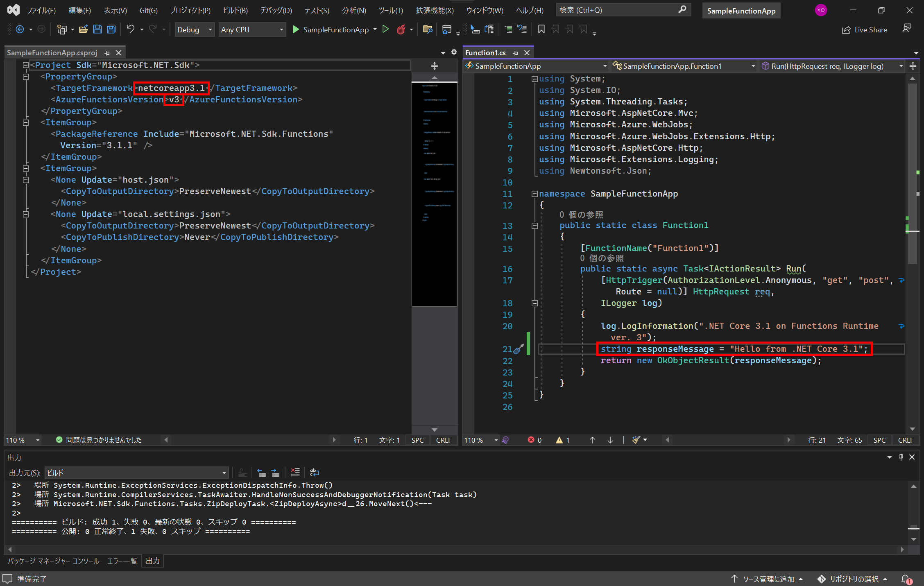924x586 pixels.
Task: Open the Debug configuration dropdown
Action: coord(195,29)
